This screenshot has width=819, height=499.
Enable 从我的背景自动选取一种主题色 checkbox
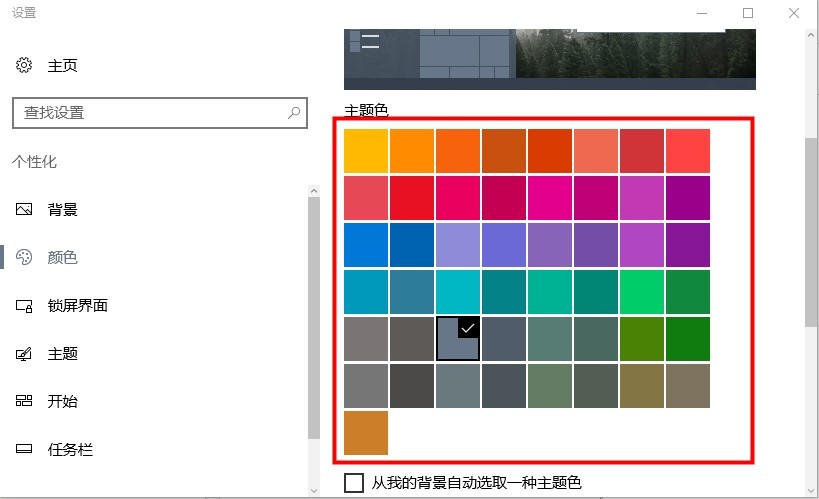click(x=354, y=483)
